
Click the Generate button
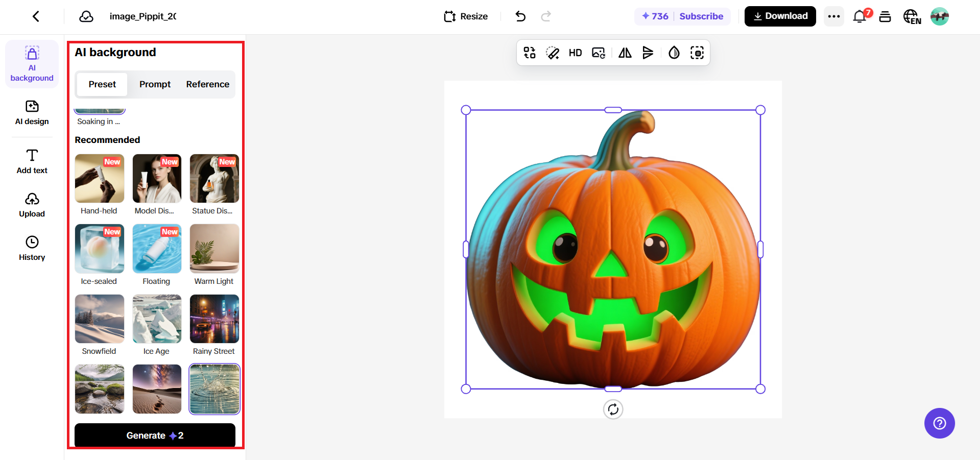click(x=155, y=435)
